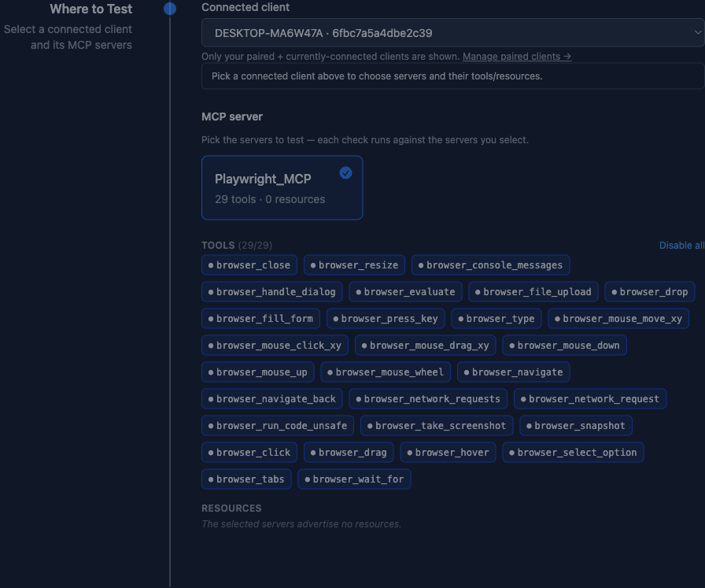Disable the browser_mouse_drag_xy tool chip
Viewport: 705px width, 588px height.
click(426, 345)
